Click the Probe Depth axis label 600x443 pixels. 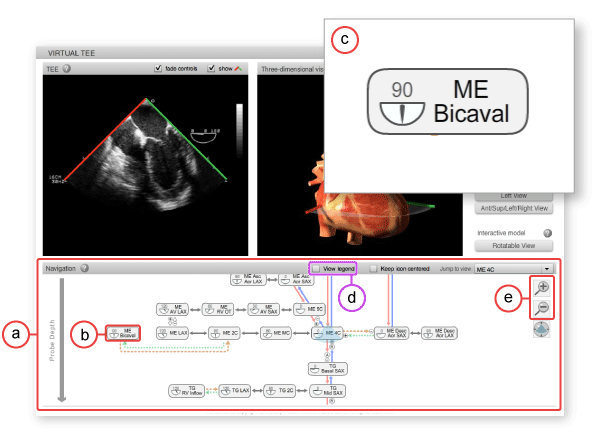pos(52,340)
